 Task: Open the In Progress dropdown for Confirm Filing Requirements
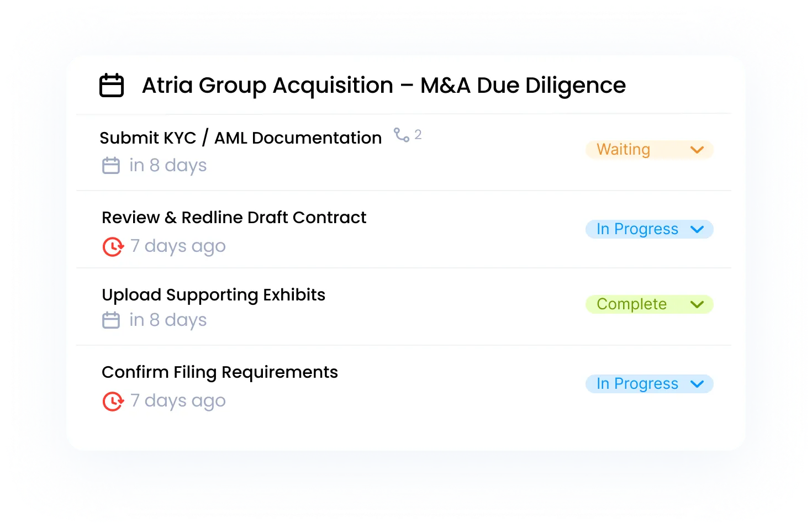(649, 383)
